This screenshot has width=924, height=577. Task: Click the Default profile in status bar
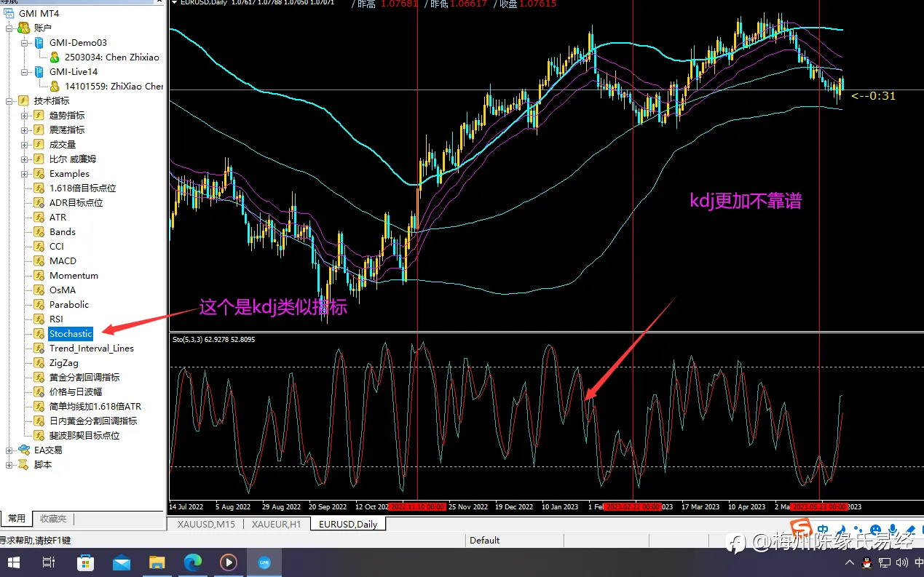[485, 541]
